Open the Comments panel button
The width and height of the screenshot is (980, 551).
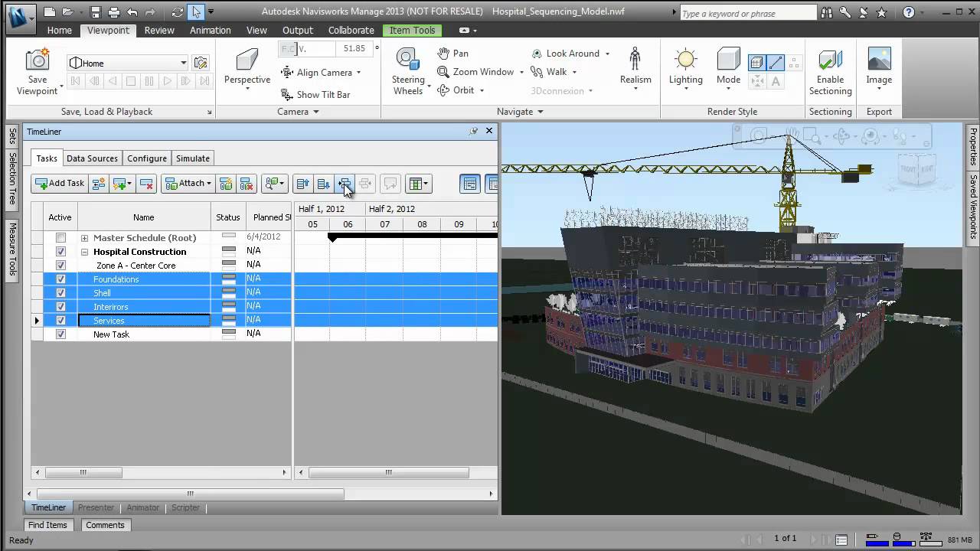(x=105, y=525)
